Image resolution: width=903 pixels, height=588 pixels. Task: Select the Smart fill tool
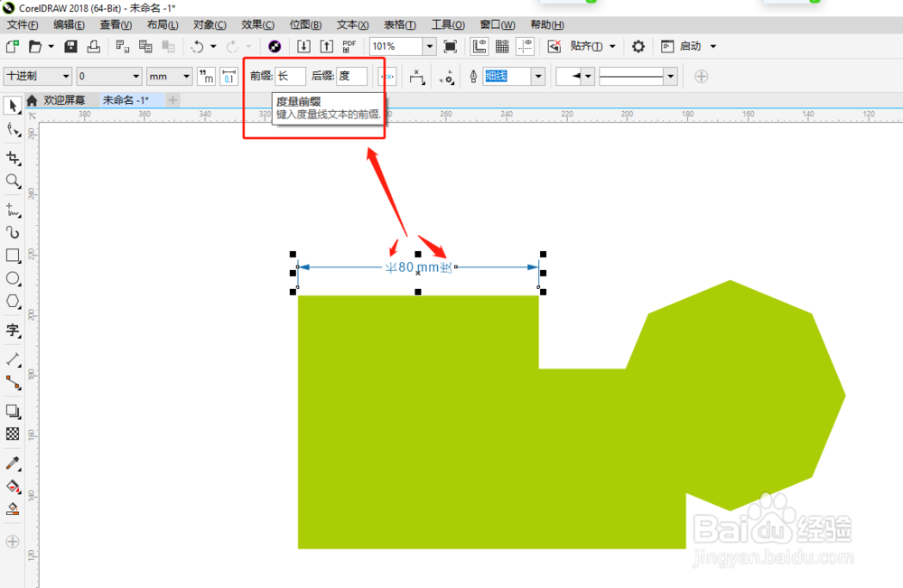(13, 509)
